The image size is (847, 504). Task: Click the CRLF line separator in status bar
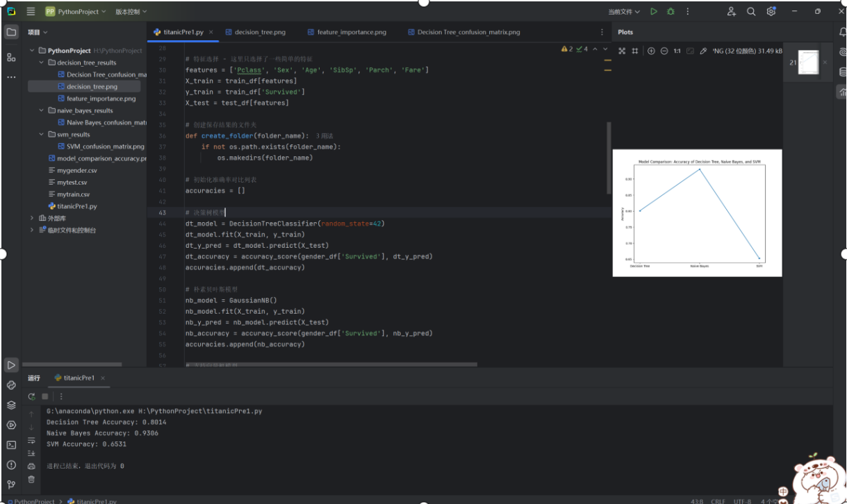click(x=718, y=501)
